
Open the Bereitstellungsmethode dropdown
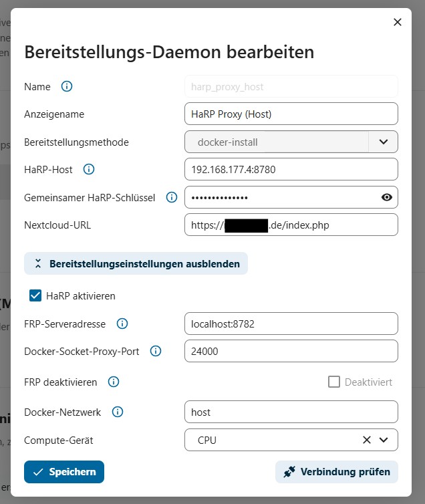pos(383,142)
